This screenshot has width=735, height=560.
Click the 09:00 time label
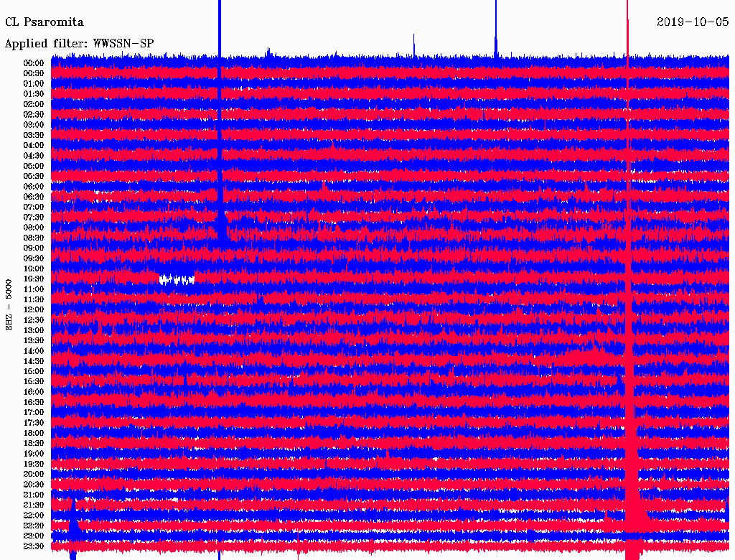[x=34, y=248]
